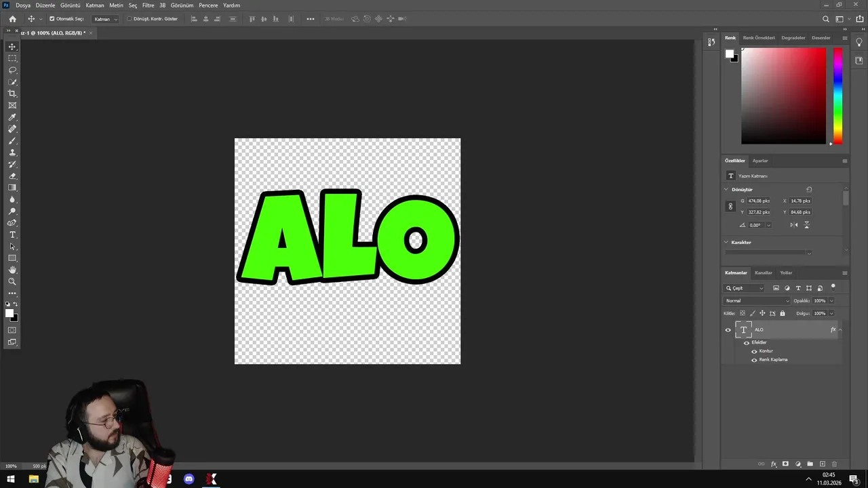Open Discord from the taskbar
Image resolution: width=868 pixels, height=488 pixels.
coord(189,479)
